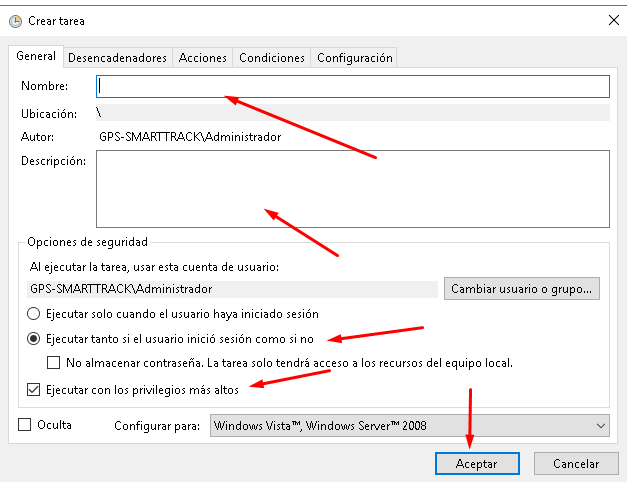Close the Crear tarea dialog
This screenshot has width=627, height=482.
coord(611,20)
